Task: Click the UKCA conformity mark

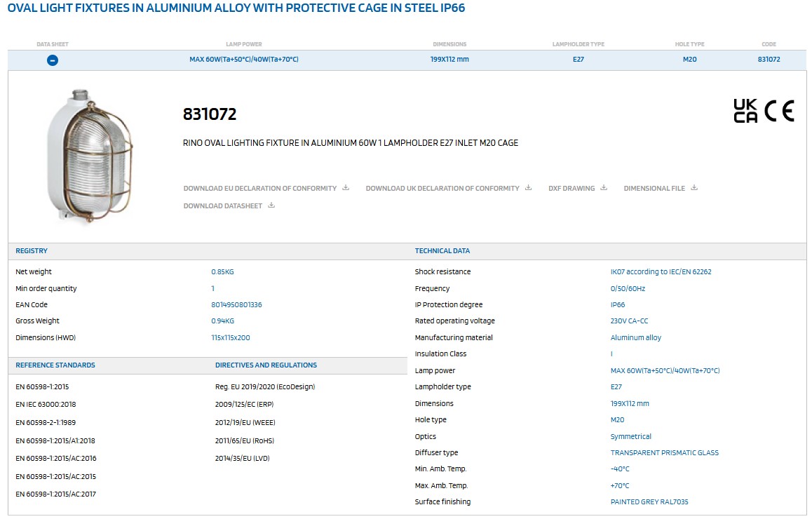Action: coord(745,111)
